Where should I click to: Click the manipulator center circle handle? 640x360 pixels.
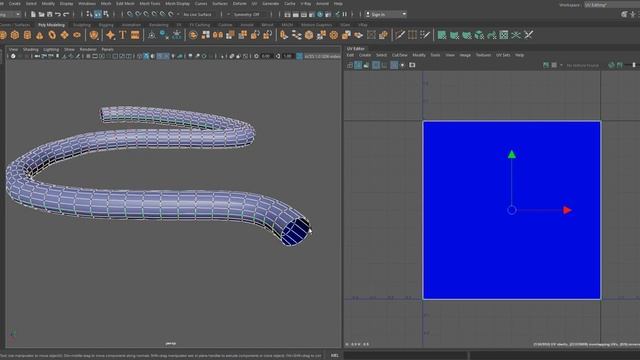pyautogui.click(x=512, y=210)
